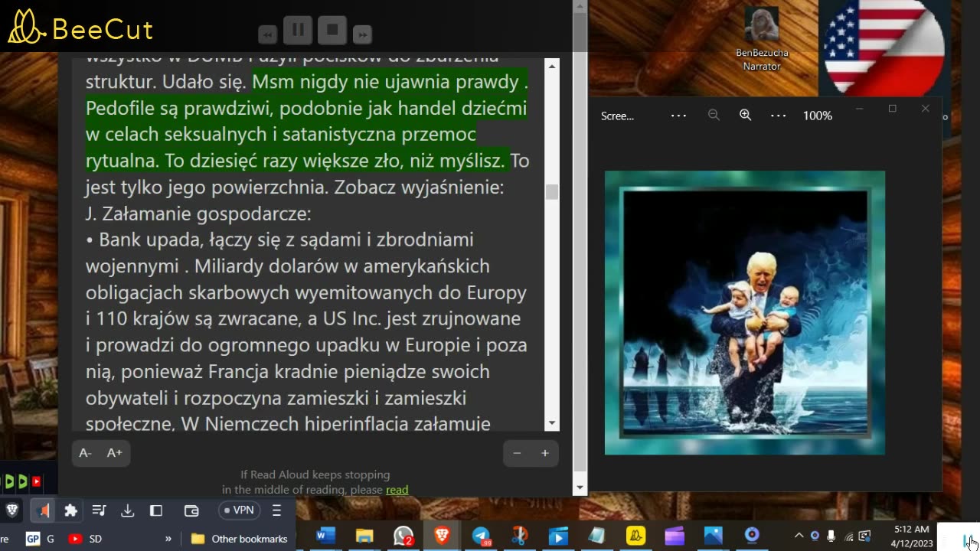Expand hidden bookmarks with double chevron

tap(168, 539)
